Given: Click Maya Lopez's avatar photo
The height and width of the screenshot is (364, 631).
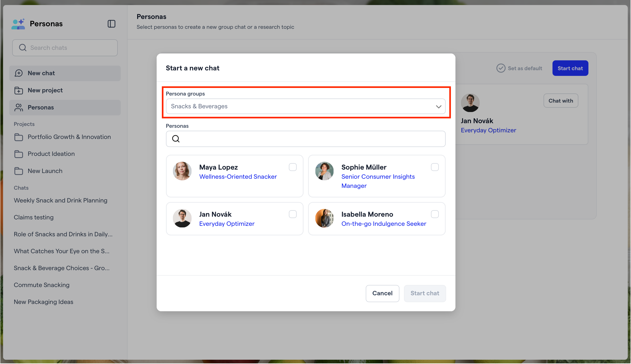Looking at the screenshot, I should click(182, 171).
